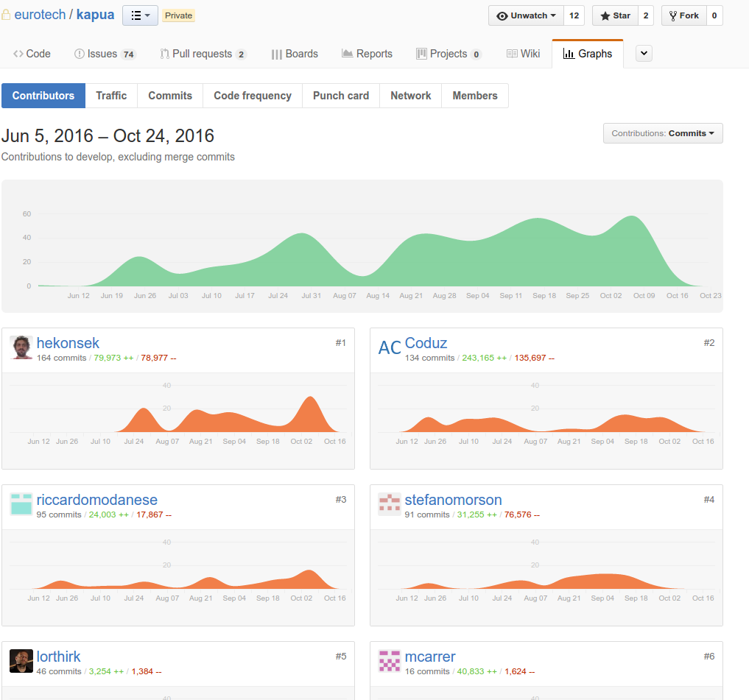749x700 pixels.
Task: Open Coduz's AC avatar
Action: coord(390,347)
